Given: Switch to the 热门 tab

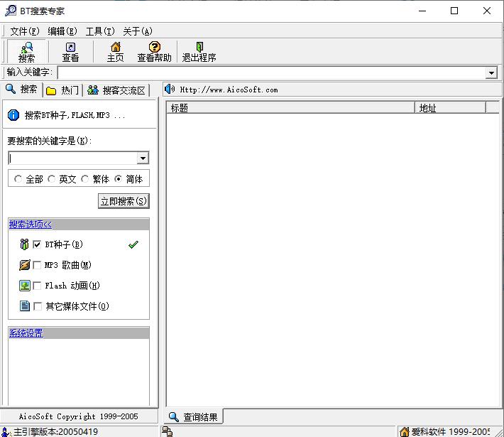Looking at the screenshot, I should pos(62,90).
